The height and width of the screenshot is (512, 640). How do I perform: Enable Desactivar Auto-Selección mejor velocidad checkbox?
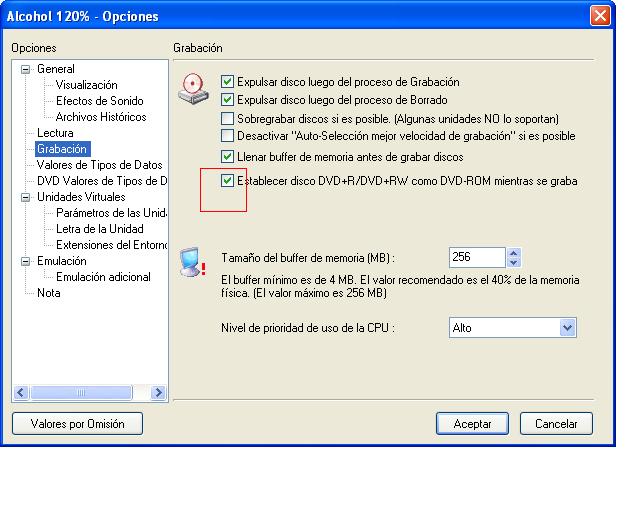pyautogui.click(x=227, y=135)
